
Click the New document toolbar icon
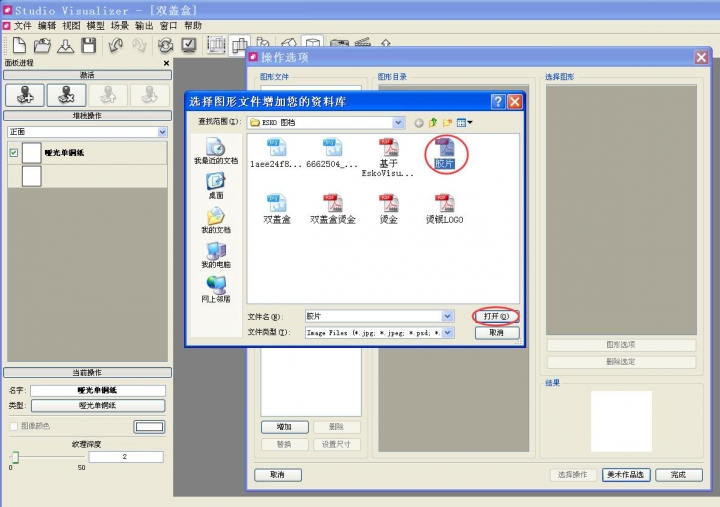click(x=19, y=45)
